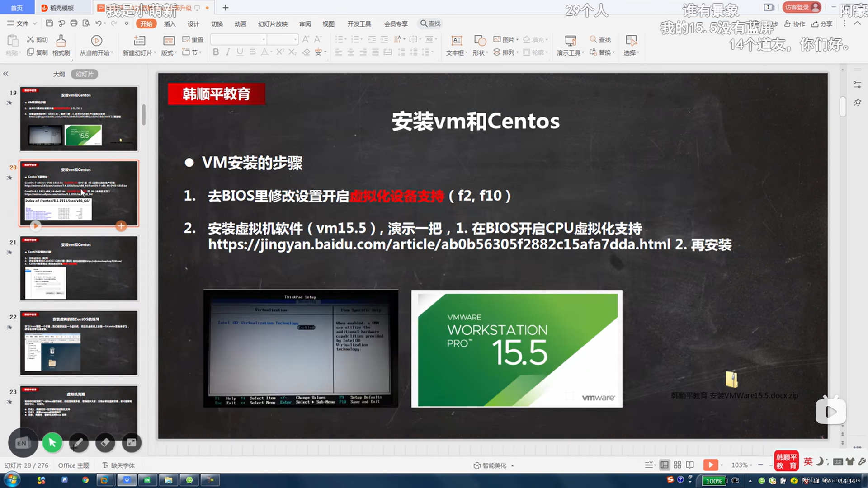Click the Share (分享) button
The width and height of the screenshot is (868, 488).
tap(822, 24)
